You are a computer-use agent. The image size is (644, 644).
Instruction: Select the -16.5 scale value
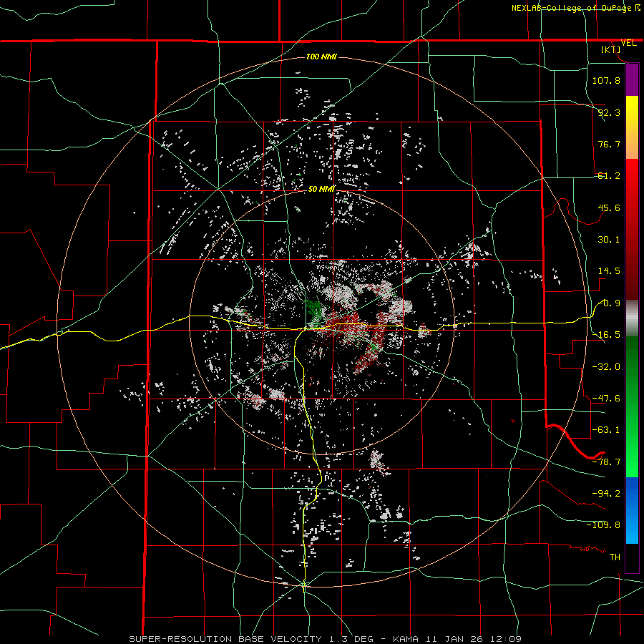(x=606, y=335)
